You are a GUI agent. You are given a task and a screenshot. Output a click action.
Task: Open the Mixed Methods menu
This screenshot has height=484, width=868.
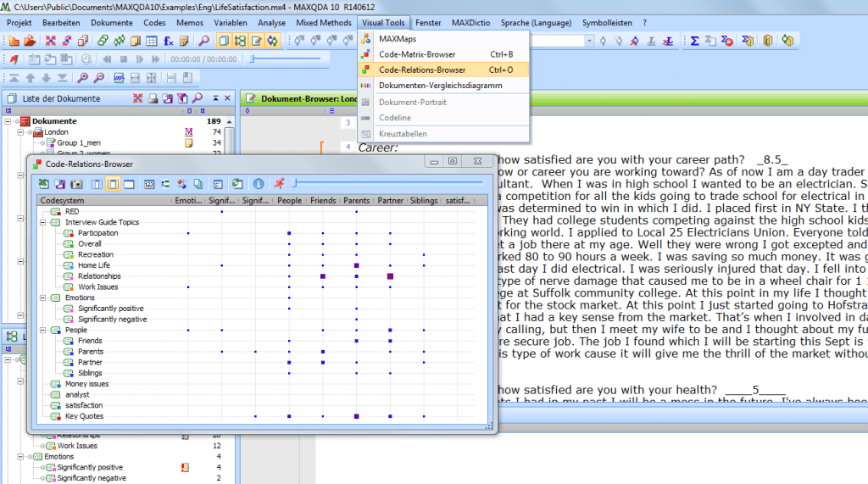[x=323, y=23]
